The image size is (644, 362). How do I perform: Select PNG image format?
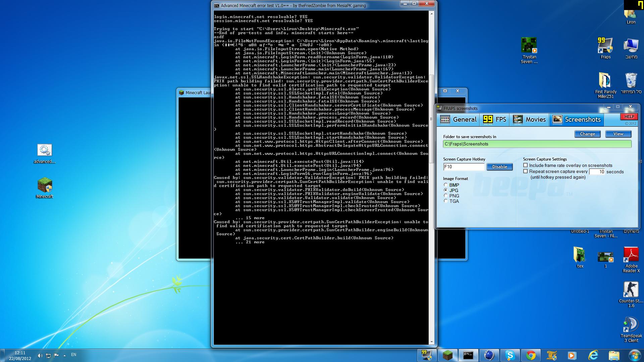pyautogui.click(x=446, y=196)
